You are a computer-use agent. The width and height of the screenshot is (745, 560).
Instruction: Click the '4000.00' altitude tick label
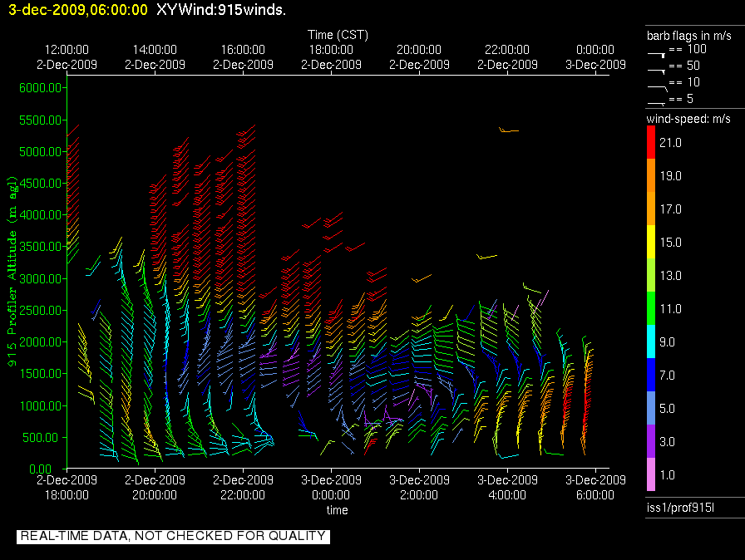coord(41,215)
